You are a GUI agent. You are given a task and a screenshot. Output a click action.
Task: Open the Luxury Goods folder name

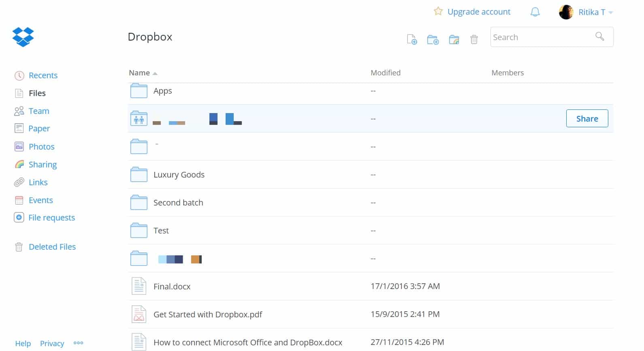179,175
